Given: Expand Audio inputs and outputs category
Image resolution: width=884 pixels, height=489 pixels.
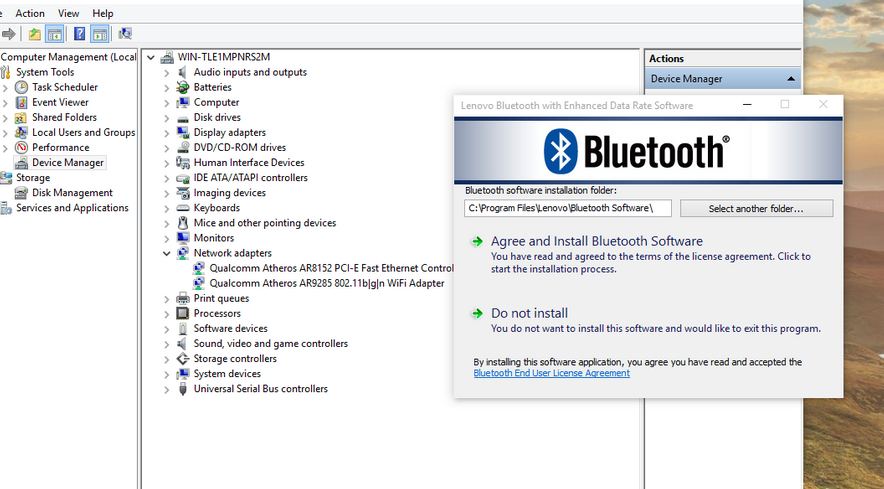Looking at the screenshot, I should tap(166, 73).
